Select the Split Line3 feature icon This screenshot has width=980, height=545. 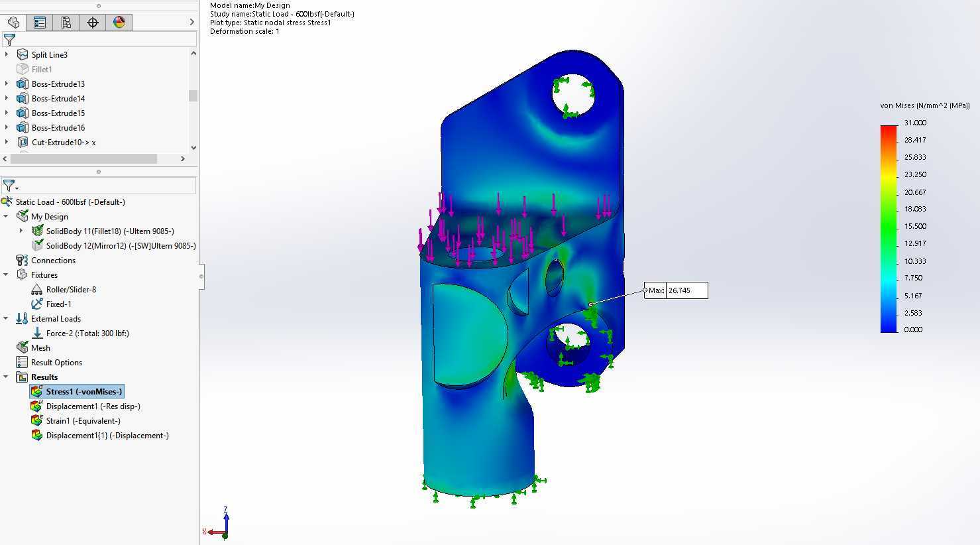pos(23,54)
